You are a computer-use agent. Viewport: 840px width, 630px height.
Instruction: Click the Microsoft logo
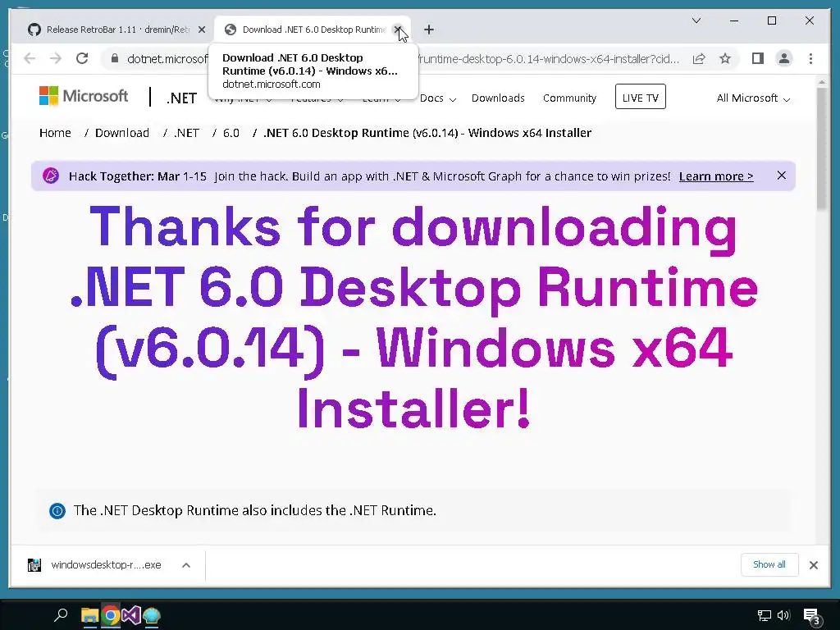[84, 97]
